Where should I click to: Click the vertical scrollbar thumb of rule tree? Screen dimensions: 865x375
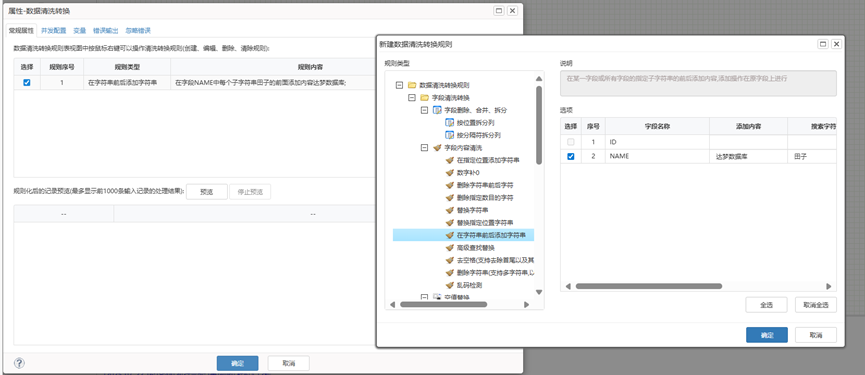click(x=539, y=125)
